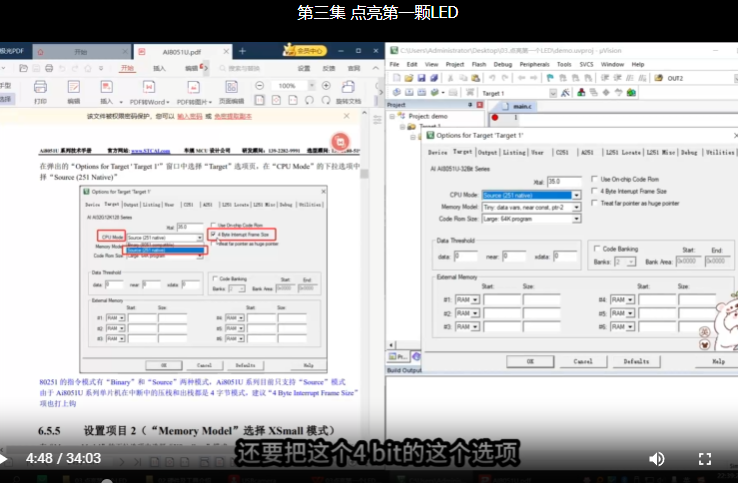The image size is (738, 483).
Task: Click the new file icon in µVision toolbar
Action: [x=396, y=78]
